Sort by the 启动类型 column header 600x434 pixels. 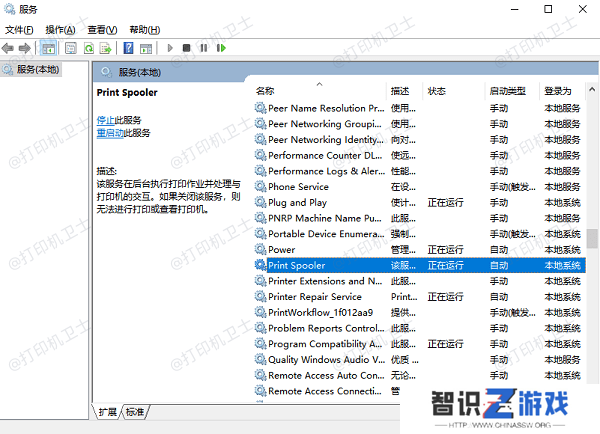tap(507, 91)
